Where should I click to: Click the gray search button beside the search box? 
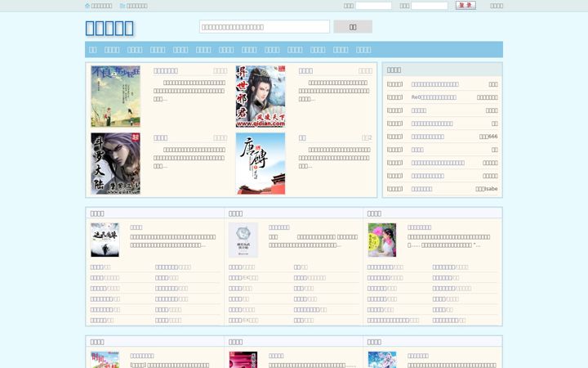[353, 27]
